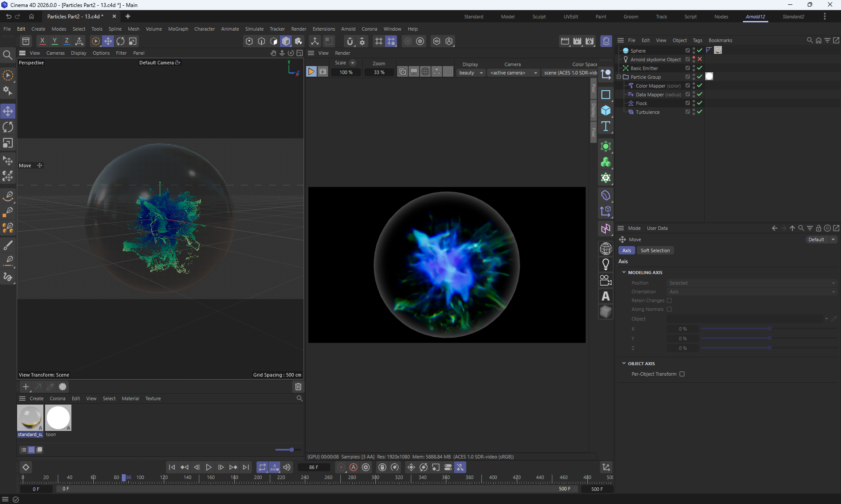
Task: Select the Rotate tool in left toolbar
Action: pos(8,127)
